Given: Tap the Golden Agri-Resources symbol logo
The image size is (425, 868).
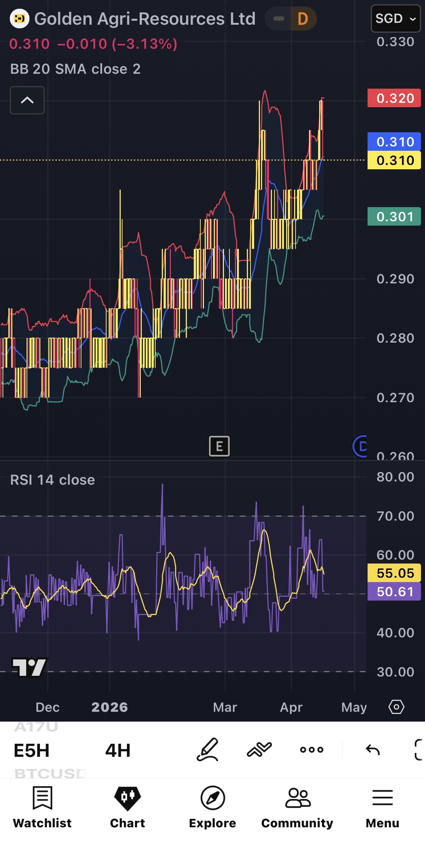Looking at the screenshot, I should point(19,19).
